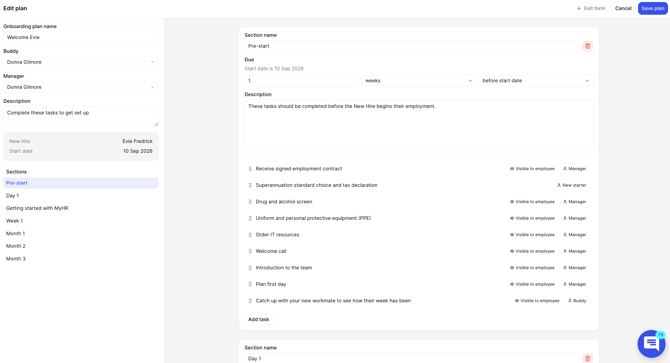670x363 pixels.
Task: Click Manager assignee on Drug and alcohol screen
Action: pos(574,202)
